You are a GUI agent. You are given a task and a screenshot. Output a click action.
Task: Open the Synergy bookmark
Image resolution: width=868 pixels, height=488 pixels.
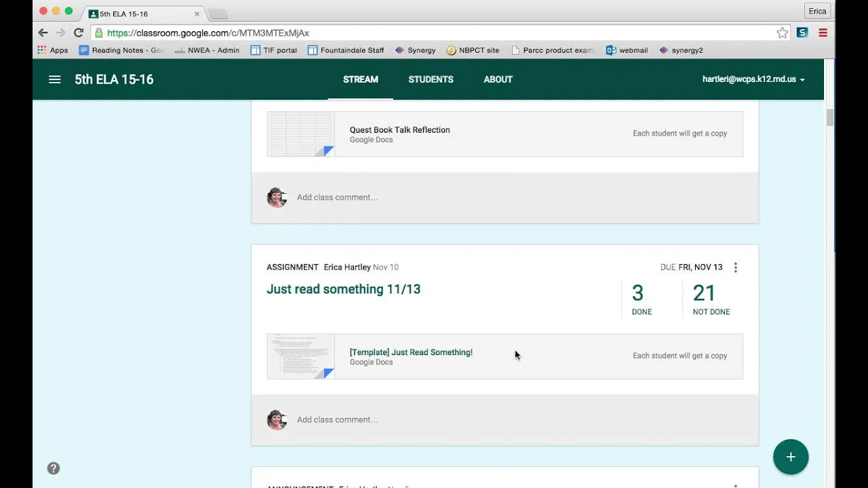(415, 50)
